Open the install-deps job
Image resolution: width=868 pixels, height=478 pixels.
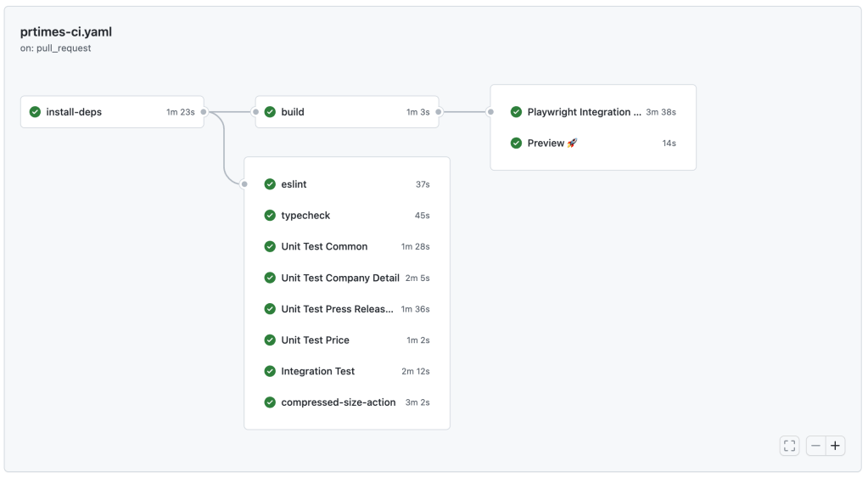pos(74,112)
